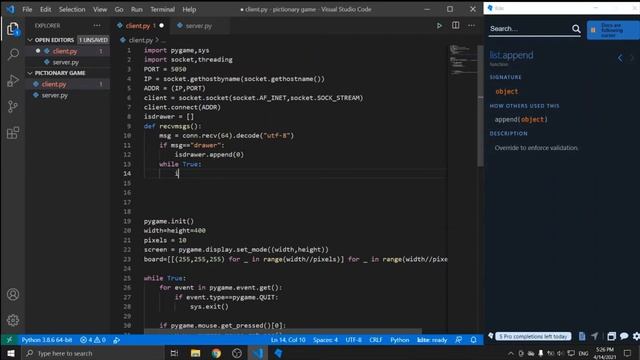640x360 pixels.
Task: Open the File menu
Action: 27,9
